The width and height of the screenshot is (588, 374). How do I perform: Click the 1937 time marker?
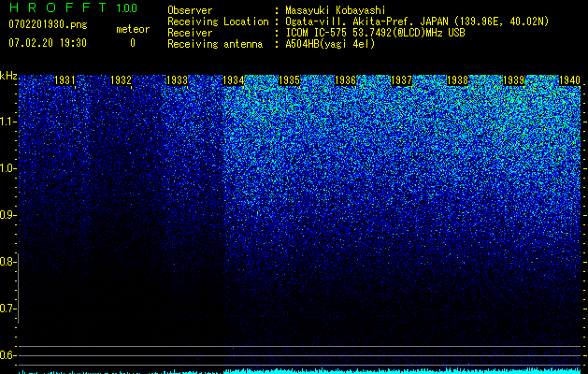click(x=402, y=80)
